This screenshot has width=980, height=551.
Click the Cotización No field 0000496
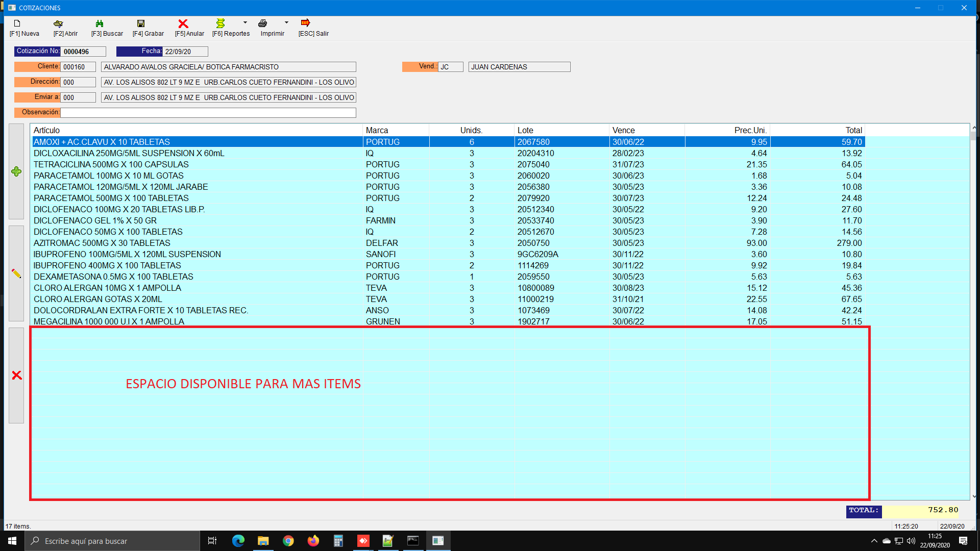[x=83, y=52]
